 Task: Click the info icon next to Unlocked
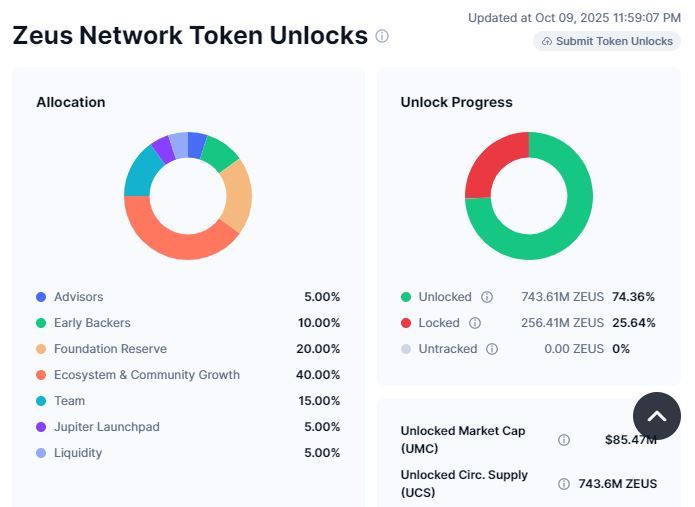coord(487,297)
